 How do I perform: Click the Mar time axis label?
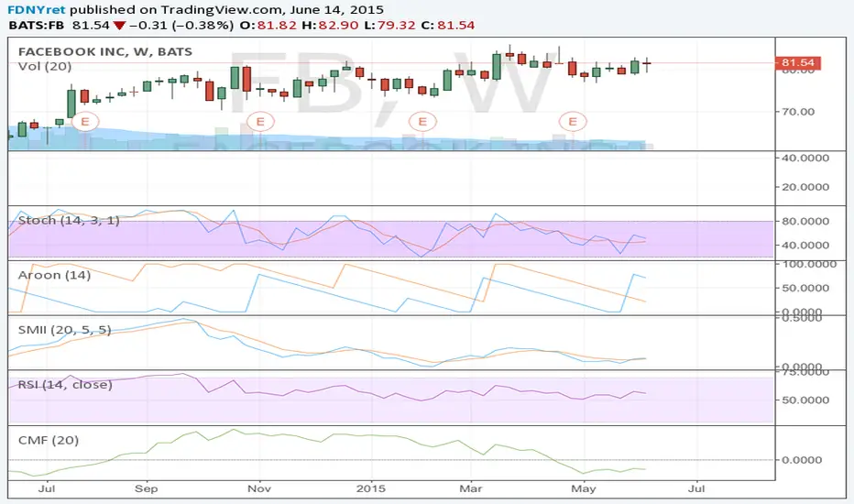[x=471, y=488]
